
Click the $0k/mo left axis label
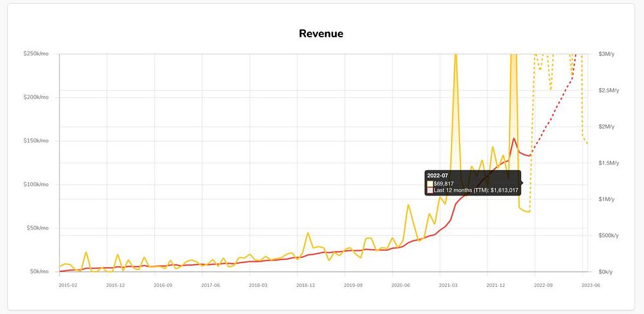[x=39, y=272]
